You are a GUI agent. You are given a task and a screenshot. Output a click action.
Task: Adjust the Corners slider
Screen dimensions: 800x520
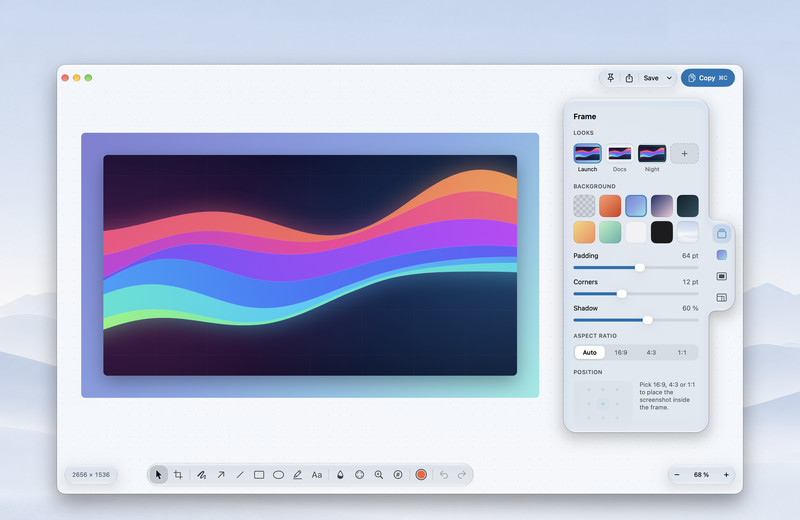tap(636, 294)
